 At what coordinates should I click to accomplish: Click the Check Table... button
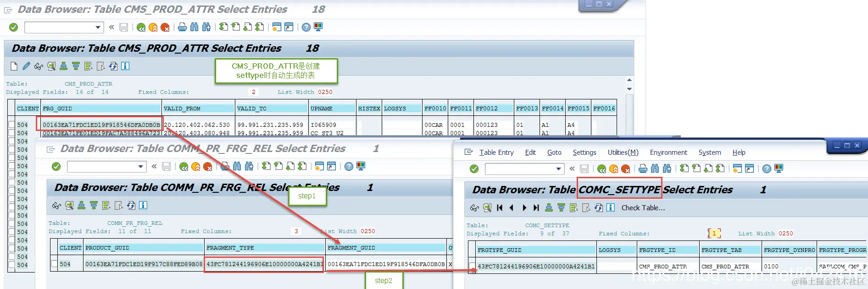coord(643,208)
